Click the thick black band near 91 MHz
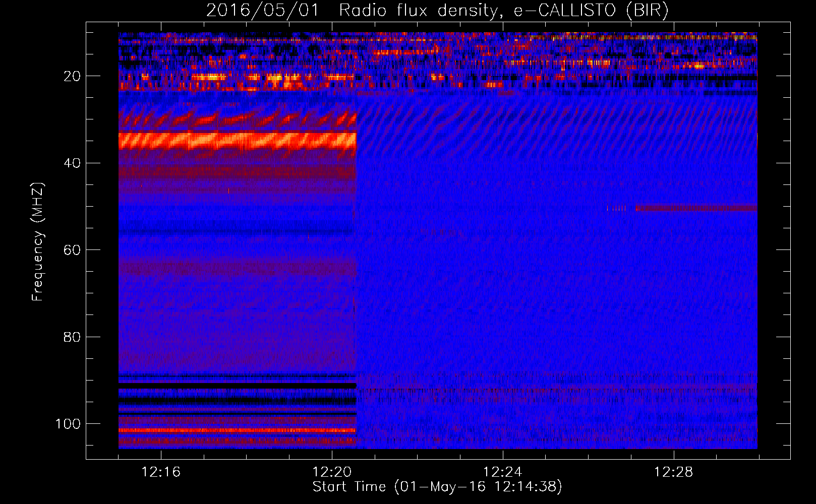Viewport: 816px width, 504px height. [238, 386]
